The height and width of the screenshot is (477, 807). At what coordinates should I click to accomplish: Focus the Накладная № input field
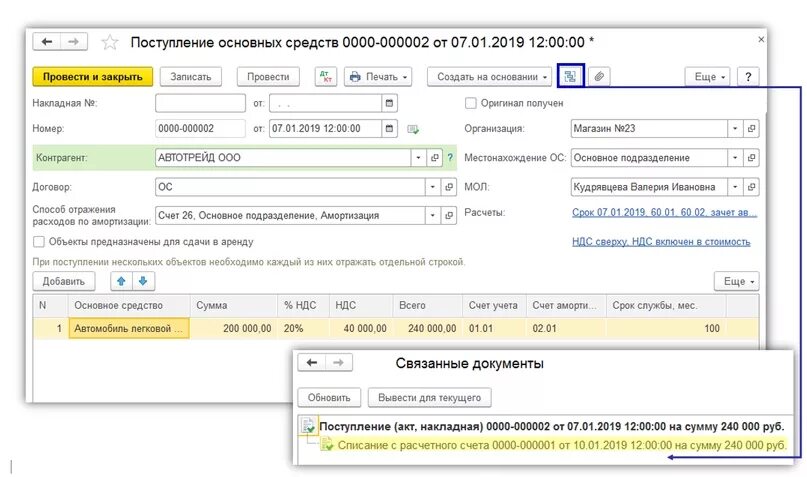[x=200, y=103]
